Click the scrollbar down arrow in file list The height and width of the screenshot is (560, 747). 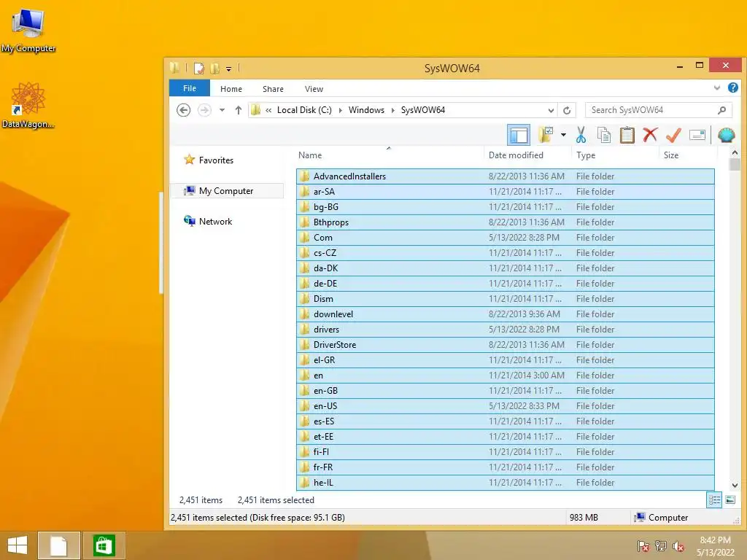coord(735,486)
